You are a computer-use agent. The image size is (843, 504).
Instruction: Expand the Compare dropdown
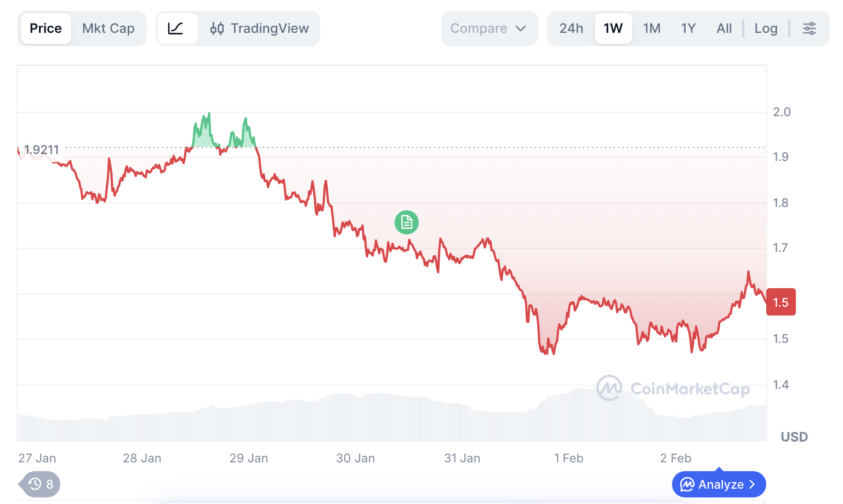[489, 28]
